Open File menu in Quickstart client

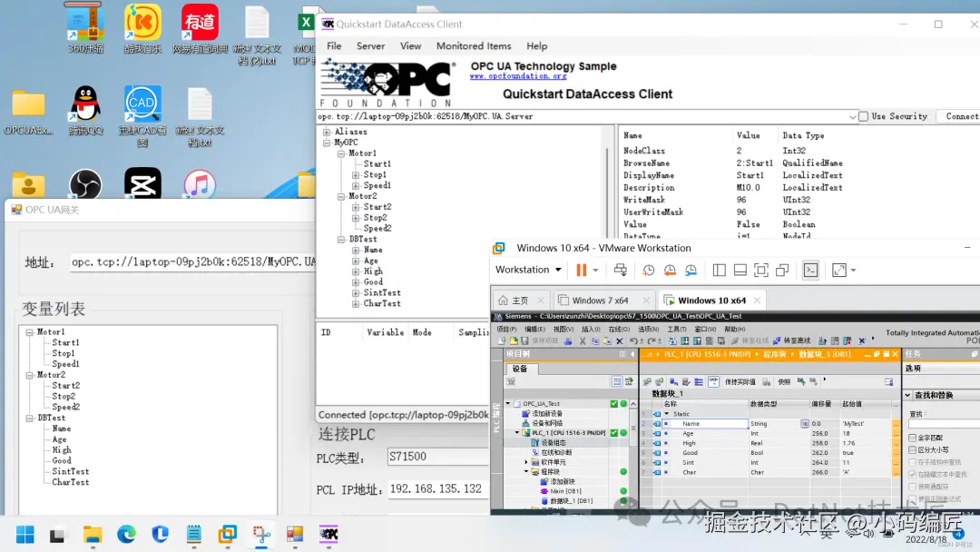point(334,46)
